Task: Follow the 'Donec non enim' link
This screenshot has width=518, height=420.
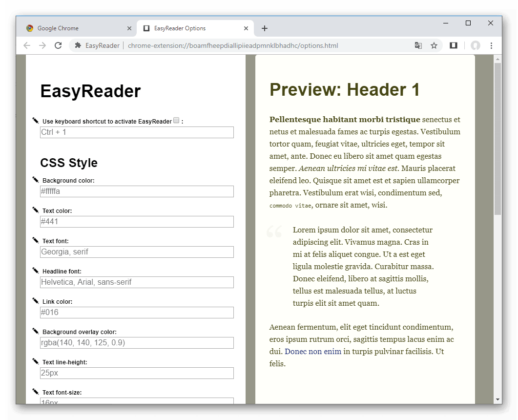Action: click(x=313, y=352)
